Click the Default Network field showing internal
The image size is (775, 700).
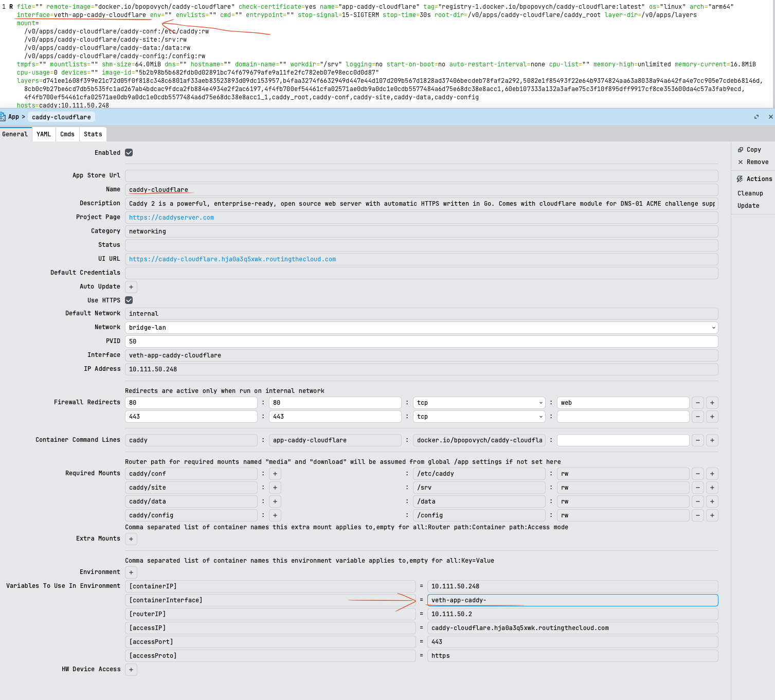tap(422, 314)
